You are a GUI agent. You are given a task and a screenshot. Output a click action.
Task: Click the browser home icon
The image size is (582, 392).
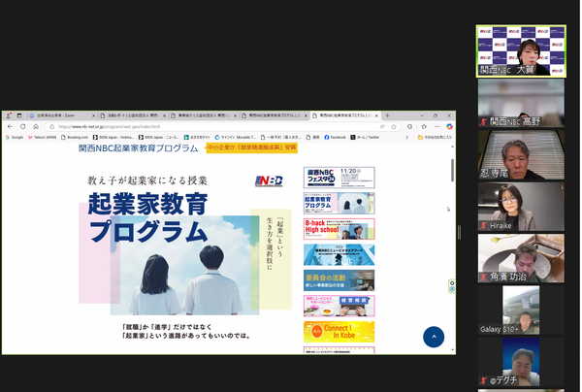click(x=36, y=126)
